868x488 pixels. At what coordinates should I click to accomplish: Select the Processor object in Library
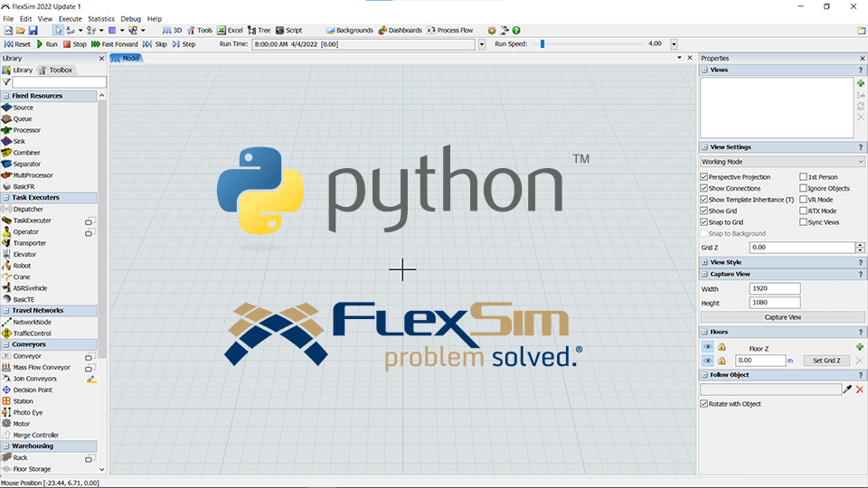[21, 130]
